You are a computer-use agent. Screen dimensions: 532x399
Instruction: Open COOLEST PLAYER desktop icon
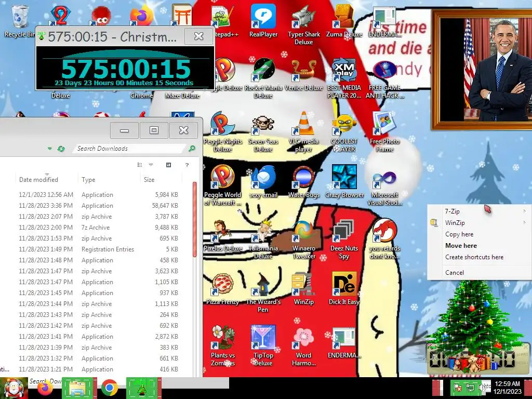(x=344, y=131)
